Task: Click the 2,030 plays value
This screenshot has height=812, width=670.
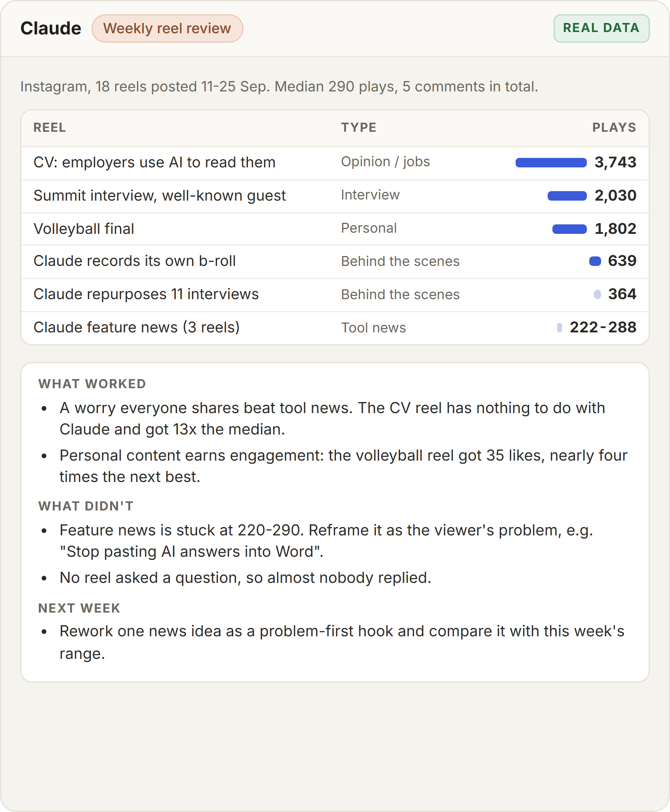Action: (x=615, y=195)
